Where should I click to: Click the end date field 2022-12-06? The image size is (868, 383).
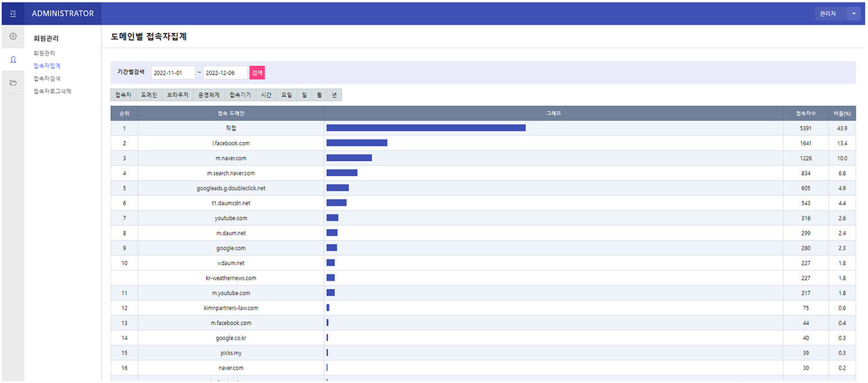(225, 73)
